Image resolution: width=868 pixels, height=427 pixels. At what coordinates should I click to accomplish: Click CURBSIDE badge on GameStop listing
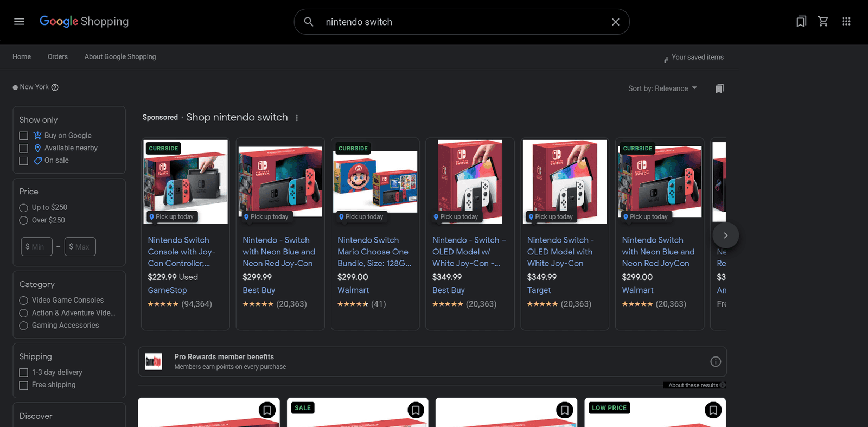[163, 148]
